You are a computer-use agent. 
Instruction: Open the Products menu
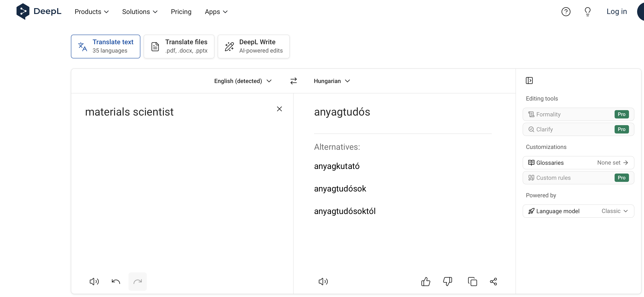(92, 12)
